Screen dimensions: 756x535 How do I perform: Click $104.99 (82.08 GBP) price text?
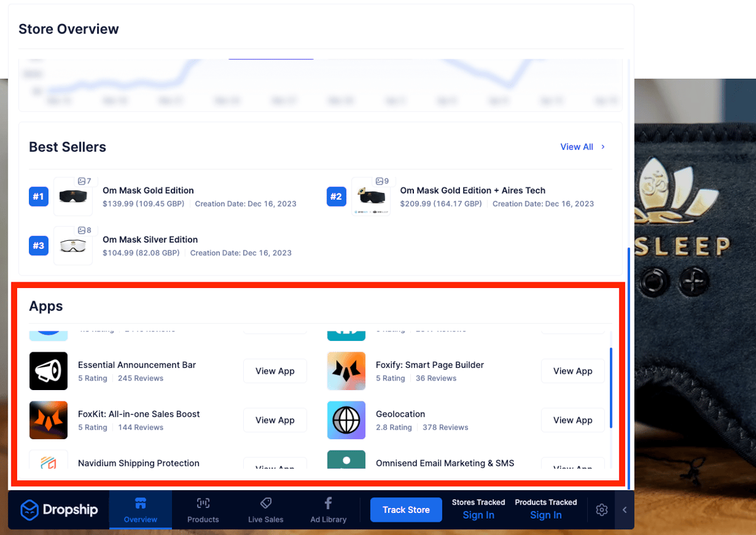141,253
